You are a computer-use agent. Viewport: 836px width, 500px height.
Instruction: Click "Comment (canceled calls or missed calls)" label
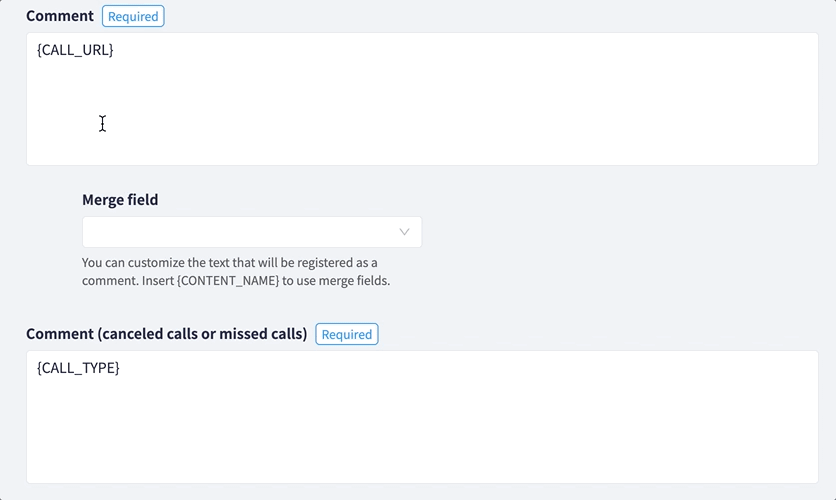[166, 334]
